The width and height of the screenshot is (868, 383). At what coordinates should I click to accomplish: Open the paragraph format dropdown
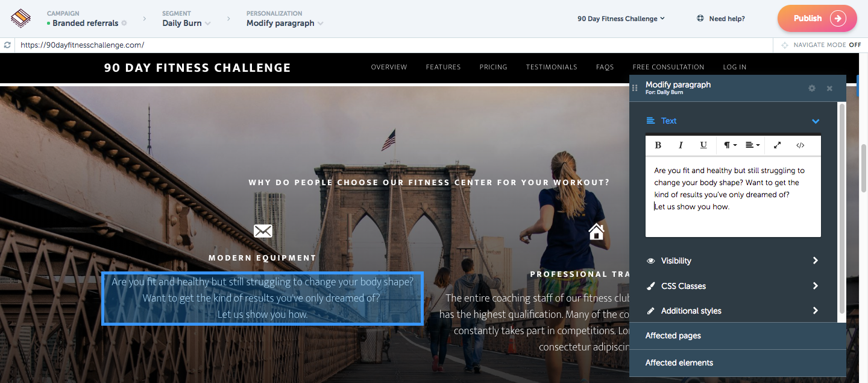[x=730, y=145]
